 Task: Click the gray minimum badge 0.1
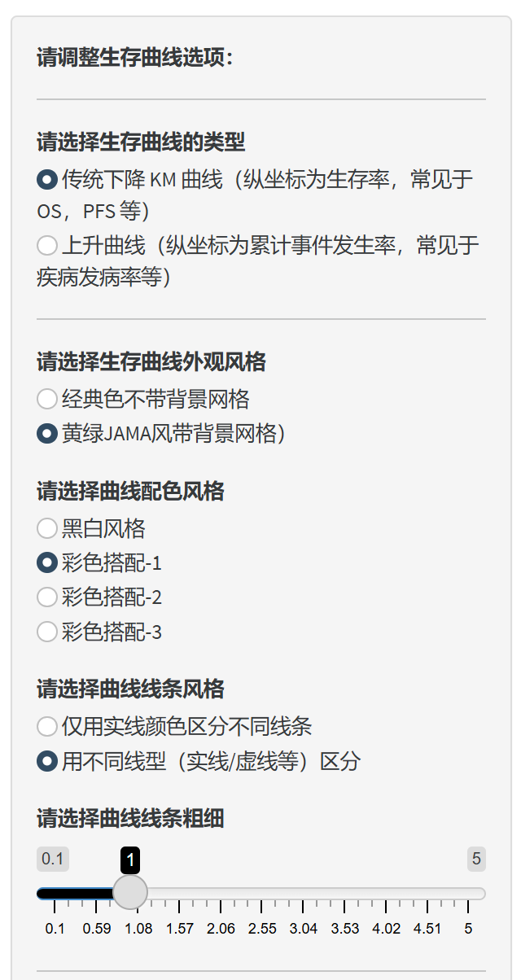(53, 859)
